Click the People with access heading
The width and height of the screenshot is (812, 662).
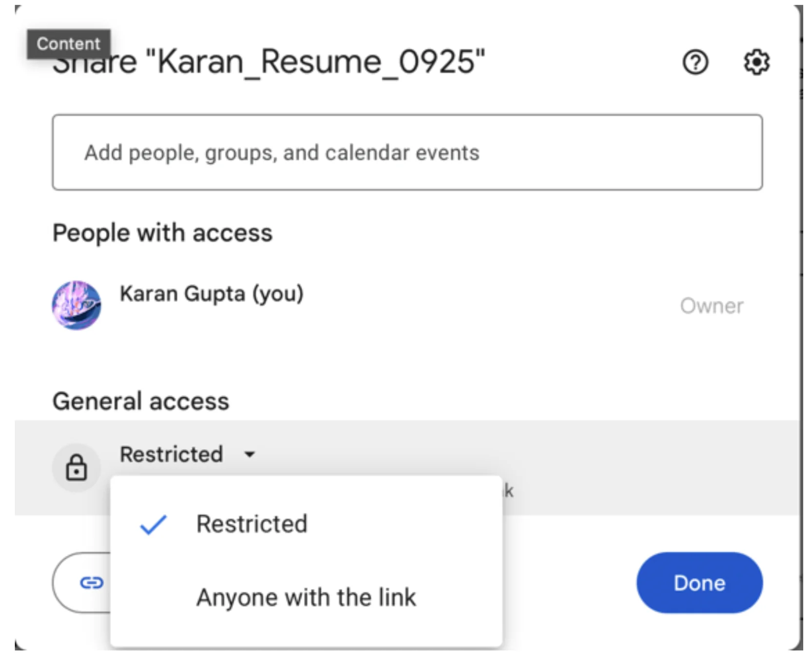click(x=162, y=233)
